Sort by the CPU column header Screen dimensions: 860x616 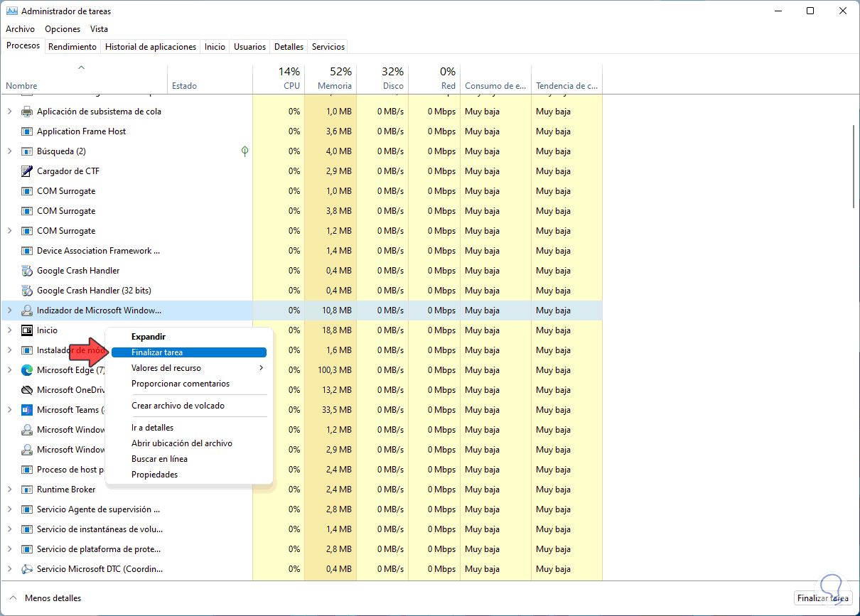(x=279, y=79)
